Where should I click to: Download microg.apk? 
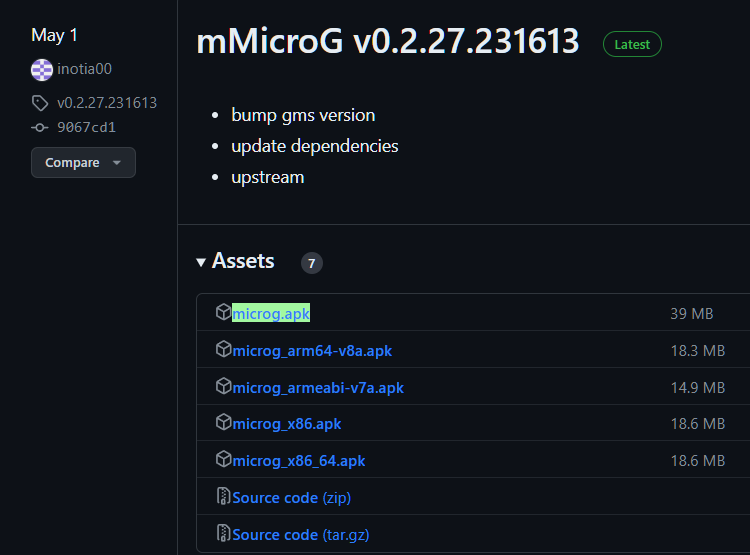(271, 313)
